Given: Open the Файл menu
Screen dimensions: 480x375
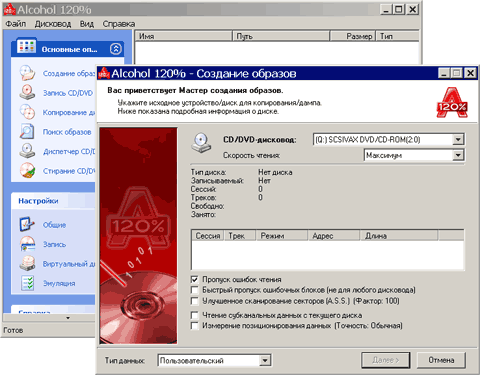Looking at the screenshot, I should (x=16, y=24).
